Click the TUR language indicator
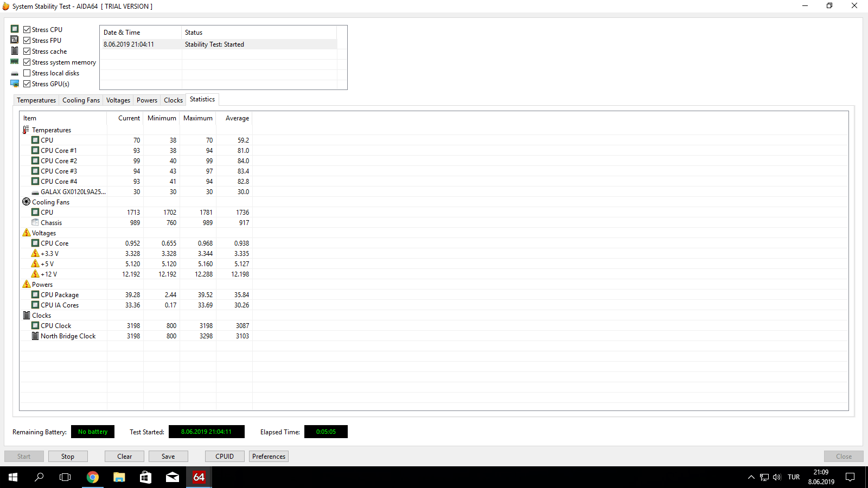 [794, 477]
